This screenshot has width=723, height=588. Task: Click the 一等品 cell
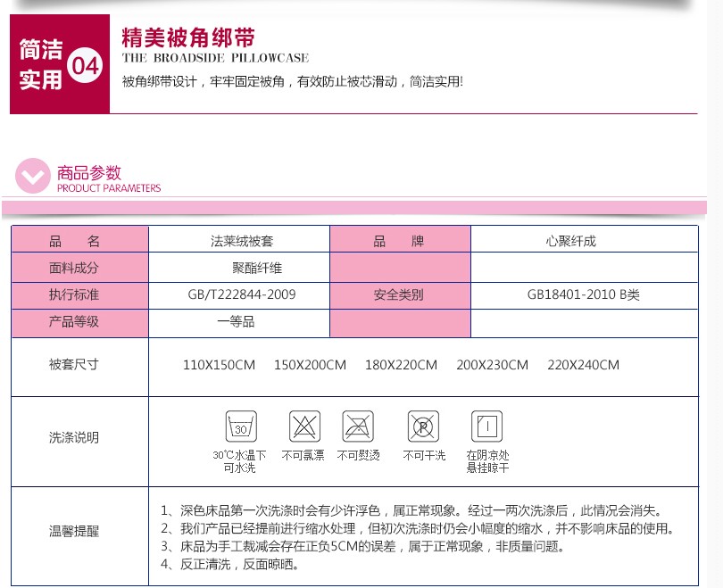pyautogui.click(x=239, y=323)
